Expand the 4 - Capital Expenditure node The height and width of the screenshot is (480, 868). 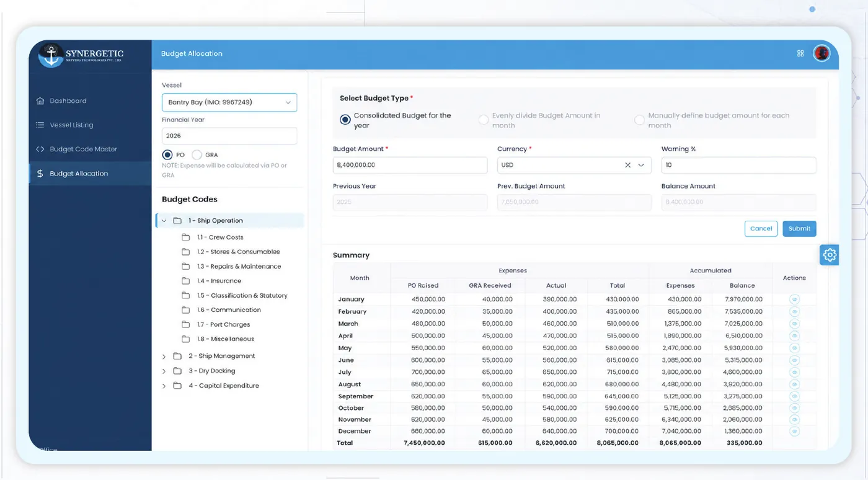[x=164, y=386]
